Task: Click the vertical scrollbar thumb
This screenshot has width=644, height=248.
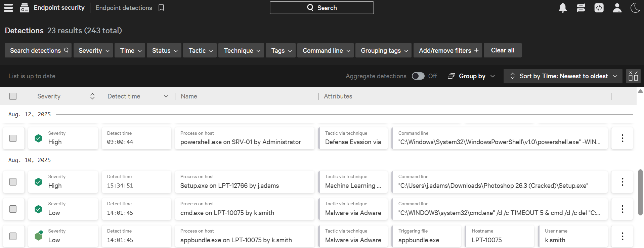Action: coord(640,192)
